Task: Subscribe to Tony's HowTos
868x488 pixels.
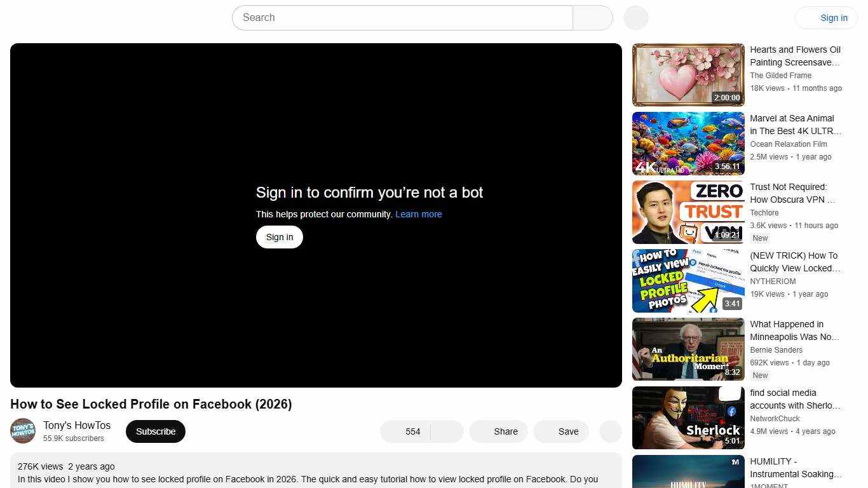Action: (155, 431)
